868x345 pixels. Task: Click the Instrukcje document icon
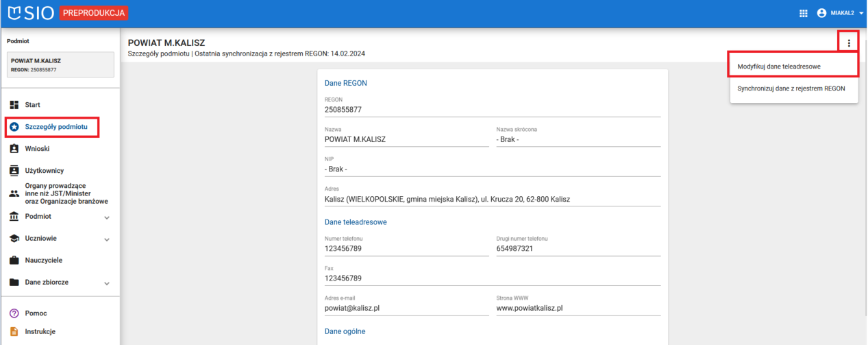14,331
